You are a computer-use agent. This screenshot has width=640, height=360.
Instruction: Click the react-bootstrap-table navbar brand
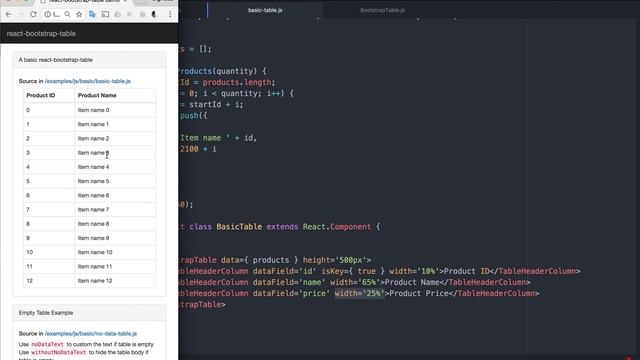point(41,33)
